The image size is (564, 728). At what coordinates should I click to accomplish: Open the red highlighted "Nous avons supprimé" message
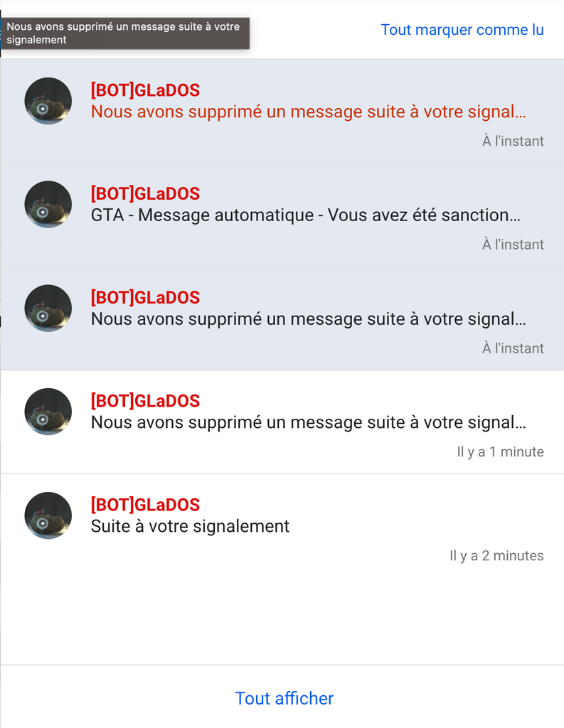pos(309,112)
